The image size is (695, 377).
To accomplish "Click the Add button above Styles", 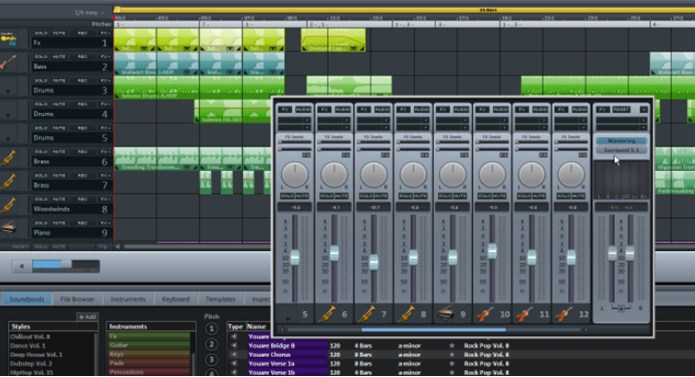I will coord(87,317).
